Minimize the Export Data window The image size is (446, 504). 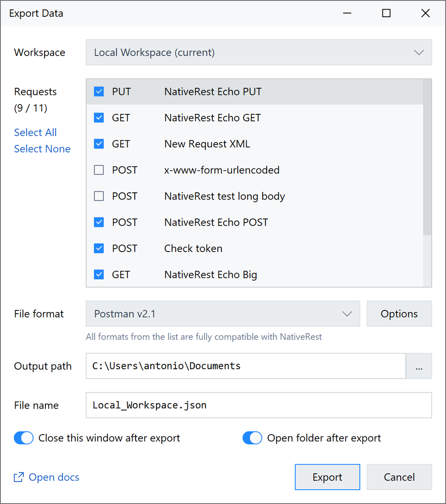coord(347,13)
